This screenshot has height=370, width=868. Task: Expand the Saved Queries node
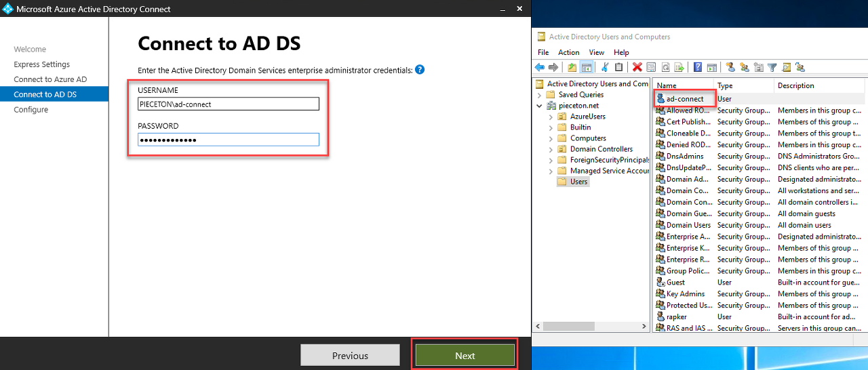coord(540,95)
